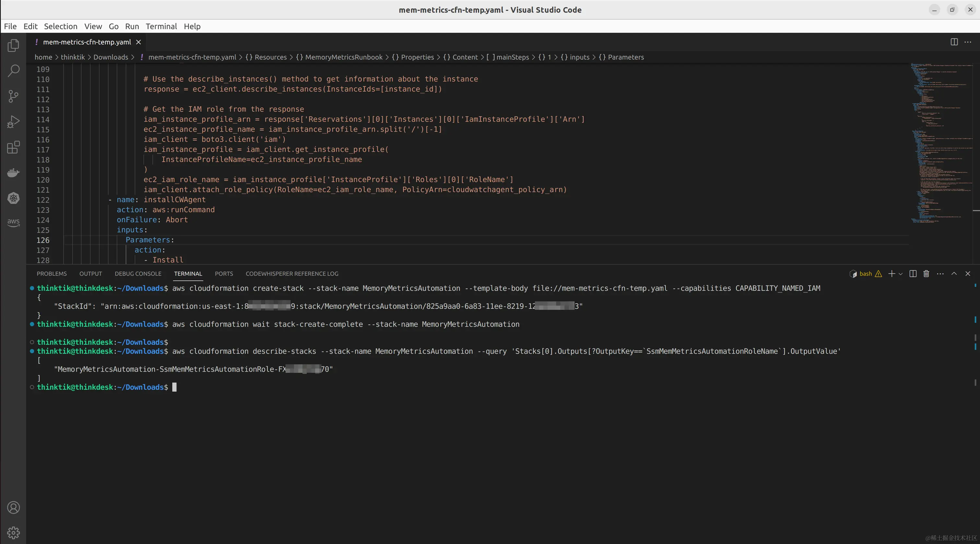980x544 pixels.
Task: Switch to the PROBLEMS panel tab
Action: coord(52,273)
